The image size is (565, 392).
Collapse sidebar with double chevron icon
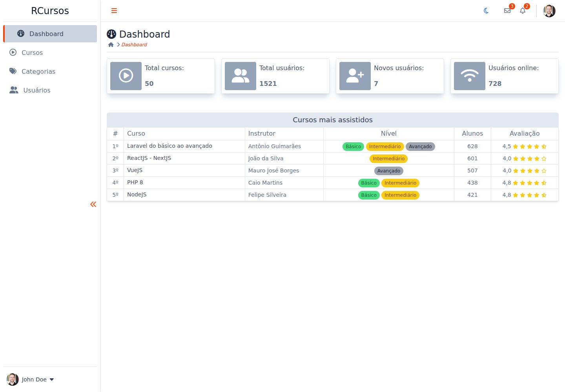(93, 204)
